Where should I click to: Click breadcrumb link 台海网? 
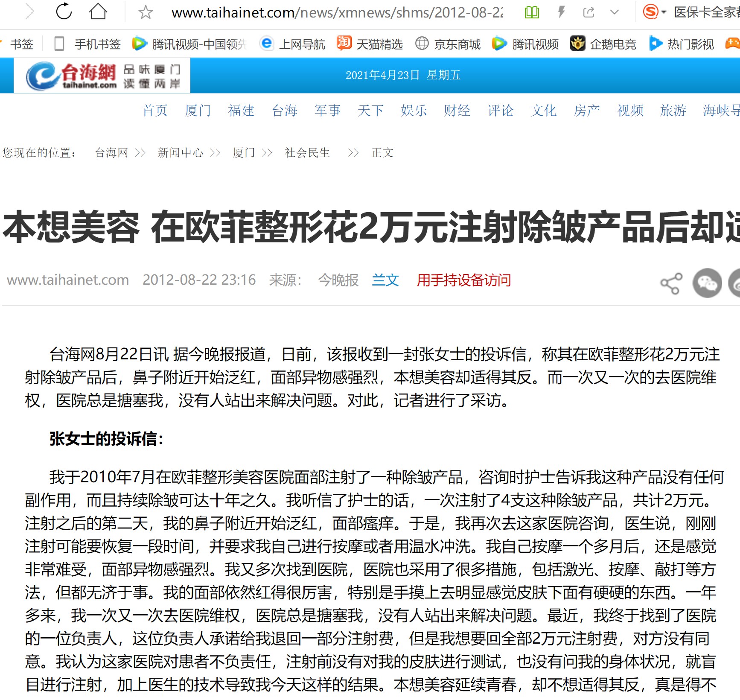(111, 152)
